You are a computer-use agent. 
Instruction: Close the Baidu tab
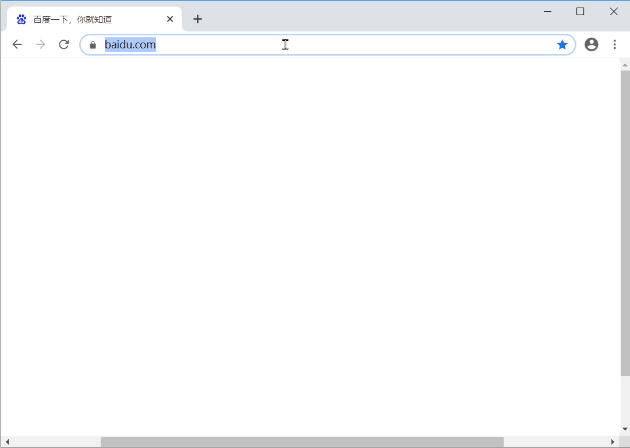(x=170, y=19)
